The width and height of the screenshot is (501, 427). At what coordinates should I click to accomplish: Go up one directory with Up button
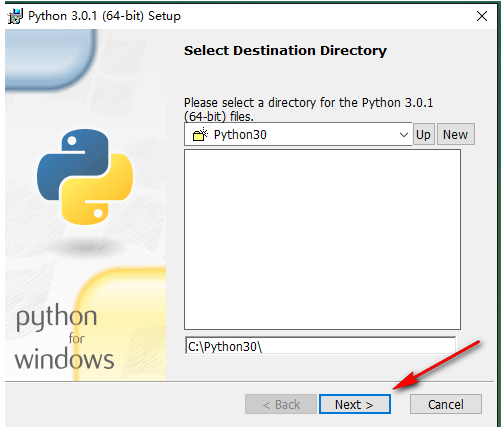[x=424, y=134]
